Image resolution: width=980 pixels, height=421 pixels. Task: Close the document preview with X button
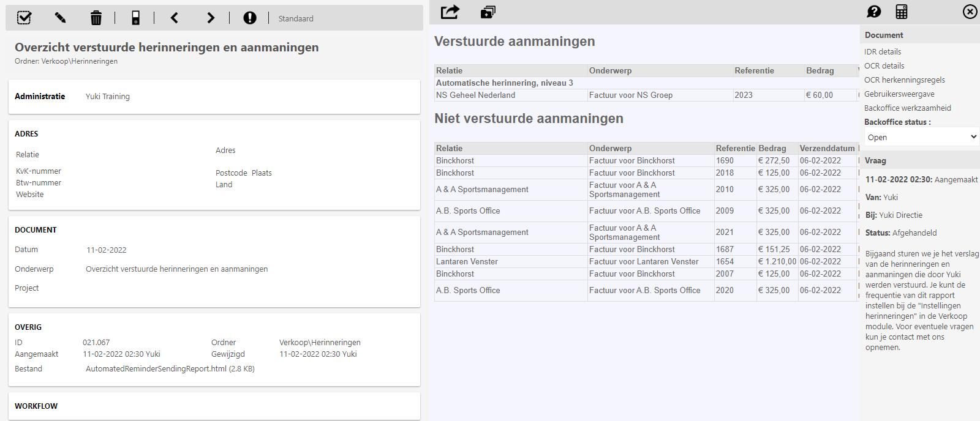pos(970,12)
